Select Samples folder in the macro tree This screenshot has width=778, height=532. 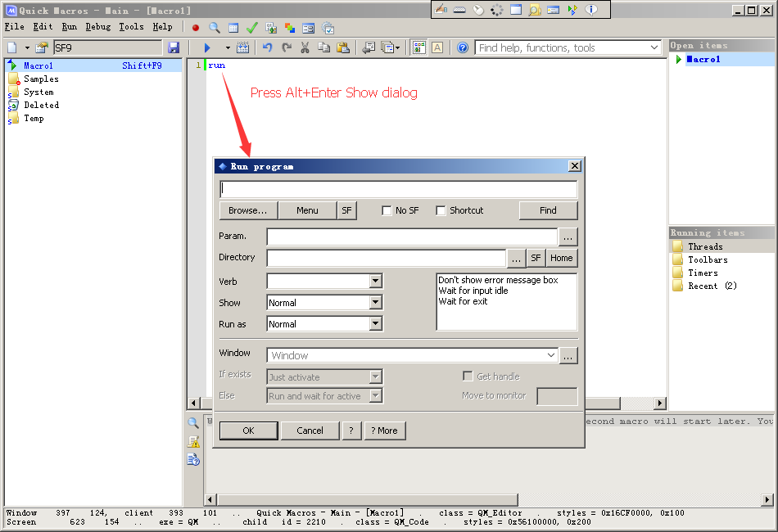click(41, 79)
